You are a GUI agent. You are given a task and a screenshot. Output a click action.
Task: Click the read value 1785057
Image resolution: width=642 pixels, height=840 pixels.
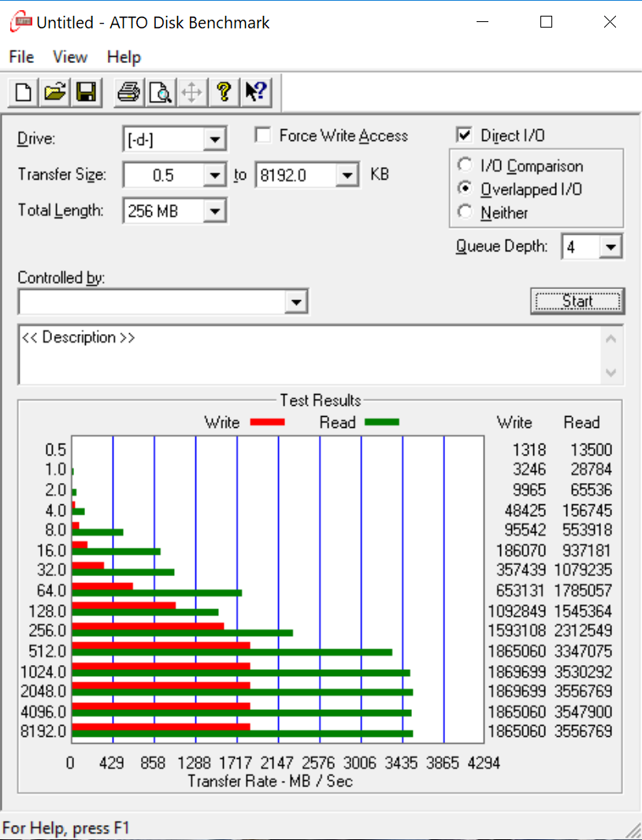tap(583, 590)
